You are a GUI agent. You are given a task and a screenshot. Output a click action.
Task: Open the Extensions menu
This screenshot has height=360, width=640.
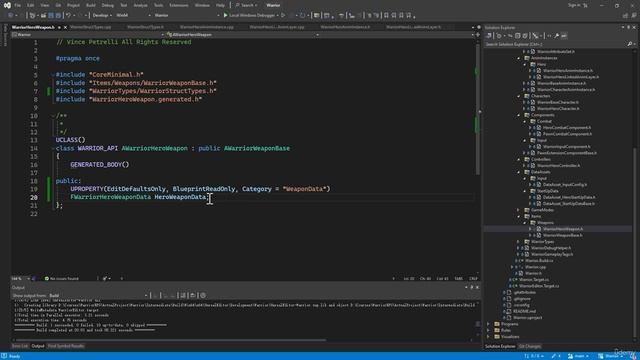(179, 5)
